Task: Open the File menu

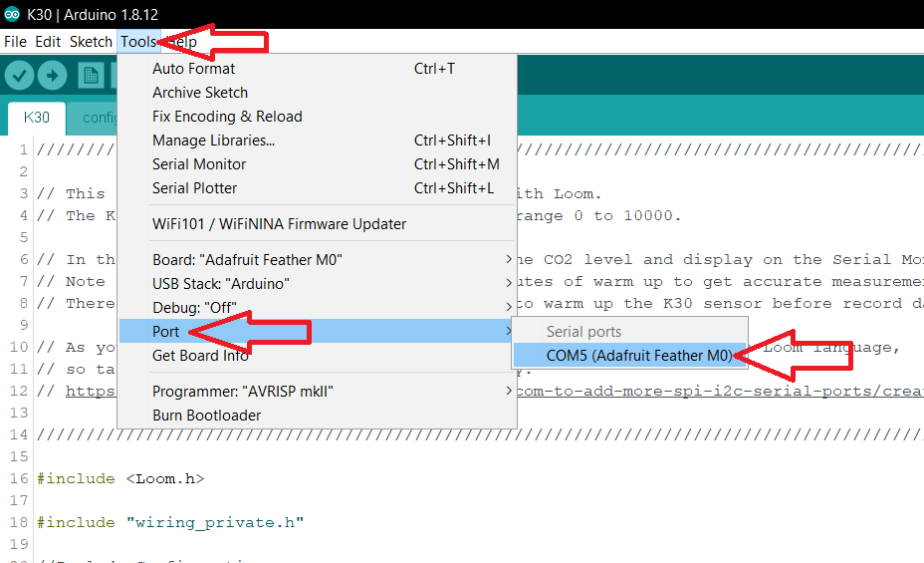Action: click(x=15, y=42)
